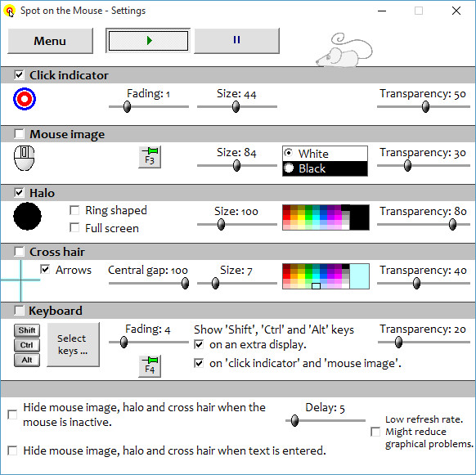The width and height of the screenshot is (476, 475).
Task: Click the green play button
Action: click(148, 41)
